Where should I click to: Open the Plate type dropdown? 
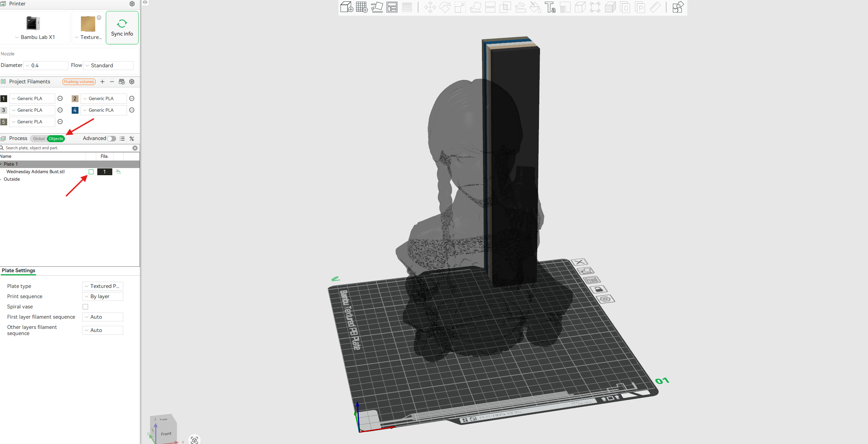[x=103, y=286]
